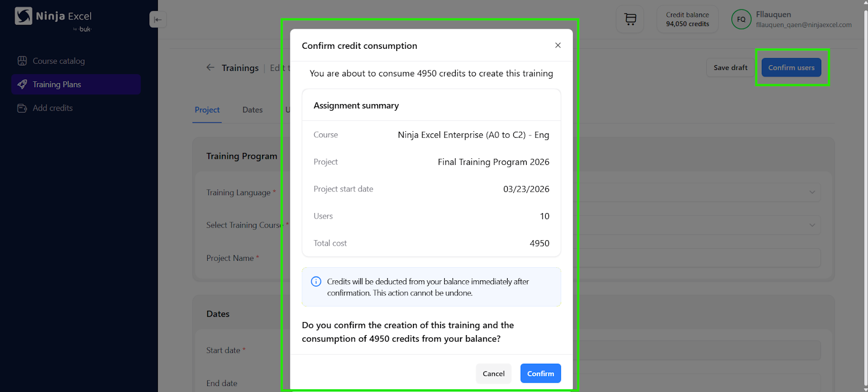Click the Dates section heading
Screen dimensions: 868x392
[x=218, y=314]
